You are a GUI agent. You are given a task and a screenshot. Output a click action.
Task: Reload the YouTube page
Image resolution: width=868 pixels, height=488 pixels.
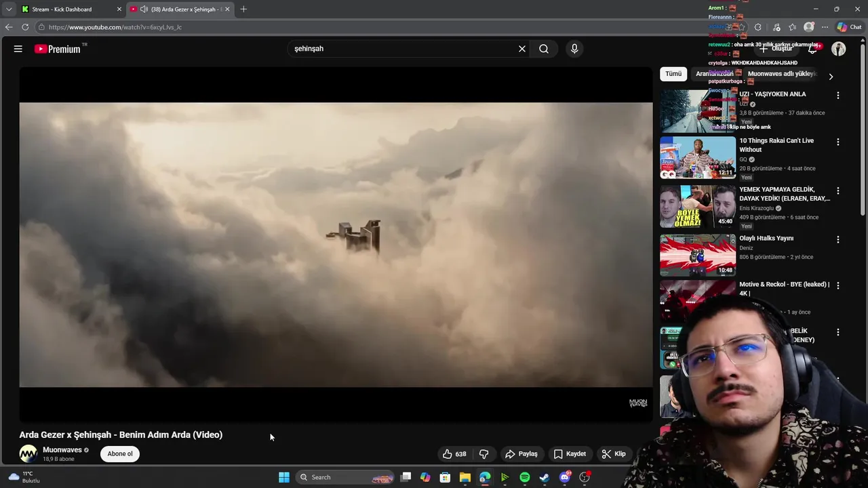click(x=25, y=27)
